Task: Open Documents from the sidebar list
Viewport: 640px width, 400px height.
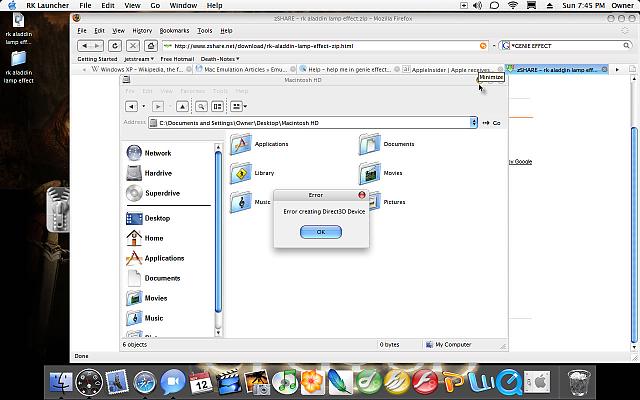Action: point(153,278)
